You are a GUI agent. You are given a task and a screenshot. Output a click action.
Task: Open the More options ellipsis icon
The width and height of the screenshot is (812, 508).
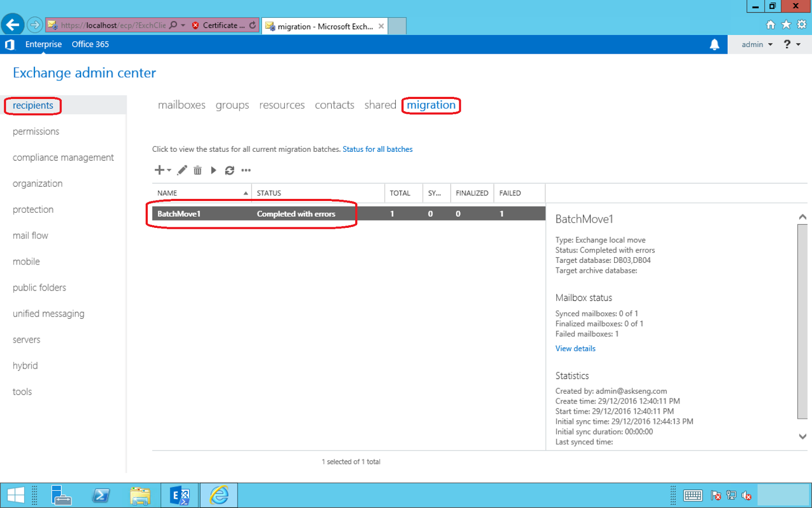click(x=246, y=170)
